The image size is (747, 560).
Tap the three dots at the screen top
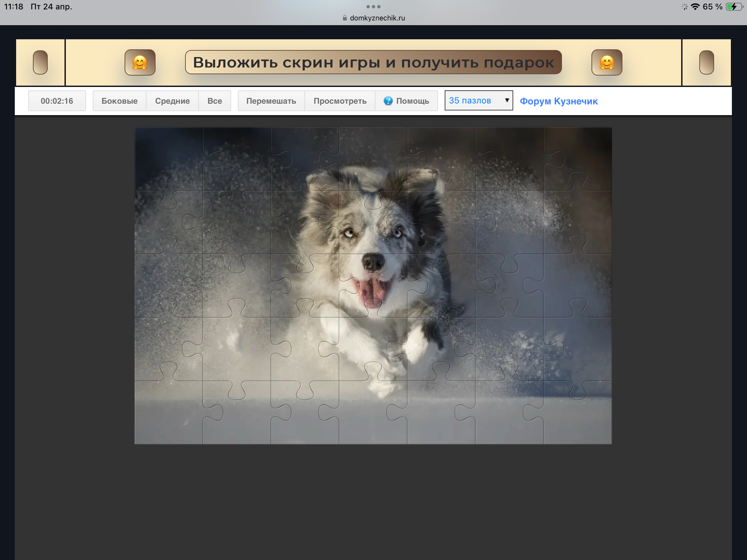pyautogui.click(x=373, y=7)
